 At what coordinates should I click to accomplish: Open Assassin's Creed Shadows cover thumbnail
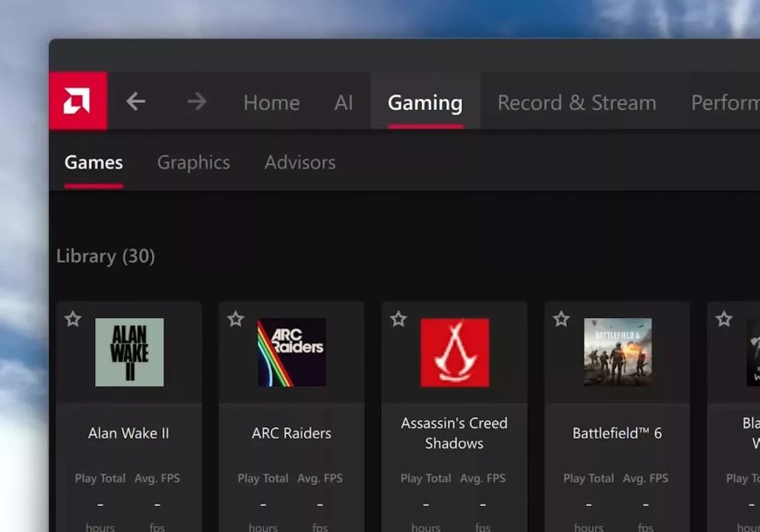454,352
